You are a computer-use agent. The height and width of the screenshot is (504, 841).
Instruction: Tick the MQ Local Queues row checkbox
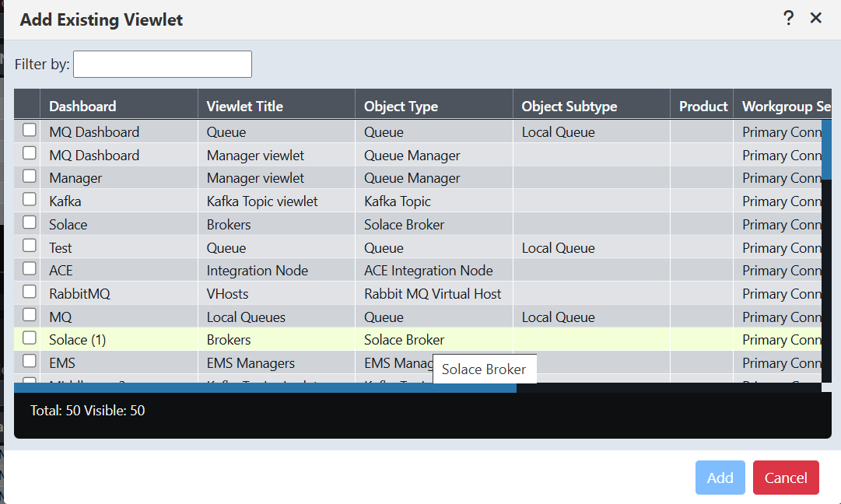coord(30,315)
